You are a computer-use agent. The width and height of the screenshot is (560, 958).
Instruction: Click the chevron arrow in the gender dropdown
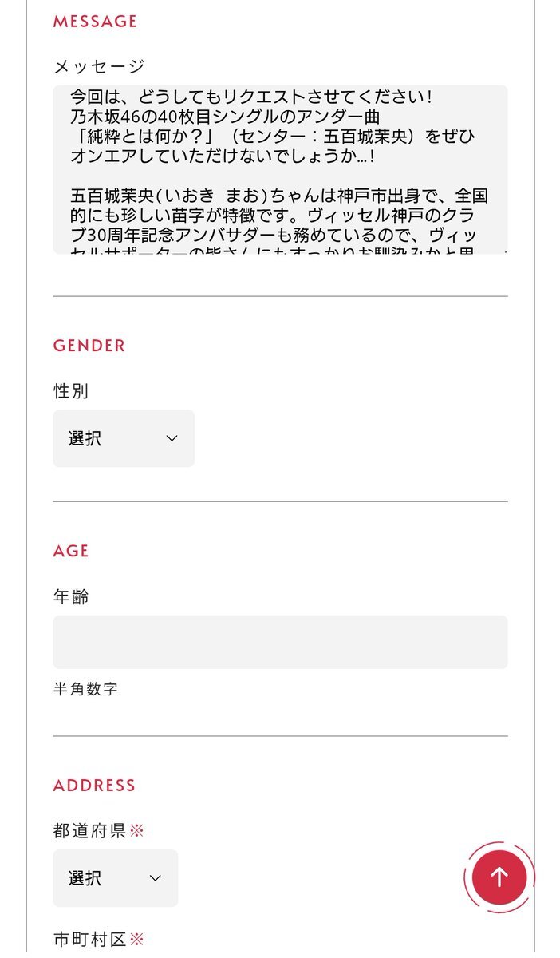click(172, 438)
